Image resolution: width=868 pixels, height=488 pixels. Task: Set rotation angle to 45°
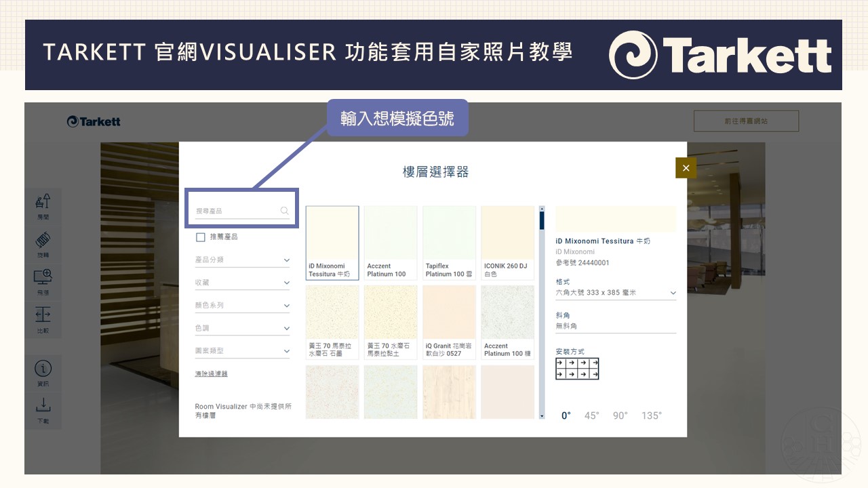(592, 415)
